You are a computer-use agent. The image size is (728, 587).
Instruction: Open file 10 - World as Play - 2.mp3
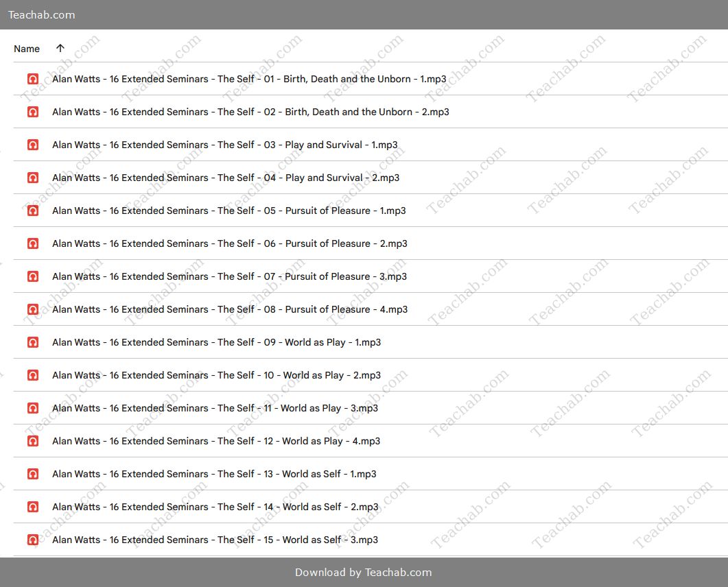click(216, 375)
